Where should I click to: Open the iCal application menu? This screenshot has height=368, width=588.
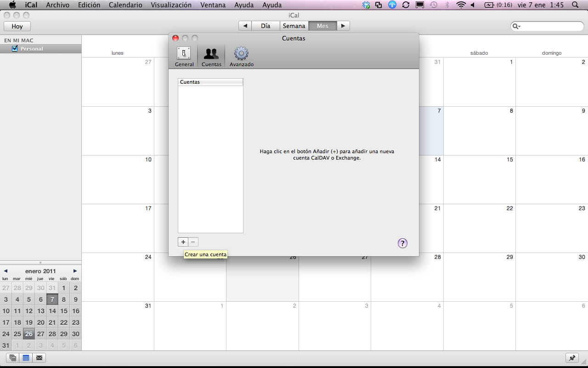click(31, 5)
